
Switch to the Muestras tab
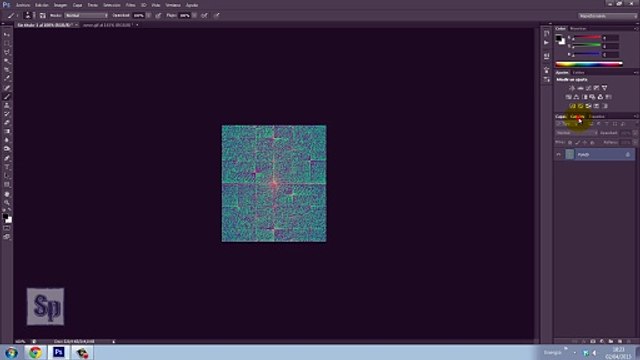(578, 29)
